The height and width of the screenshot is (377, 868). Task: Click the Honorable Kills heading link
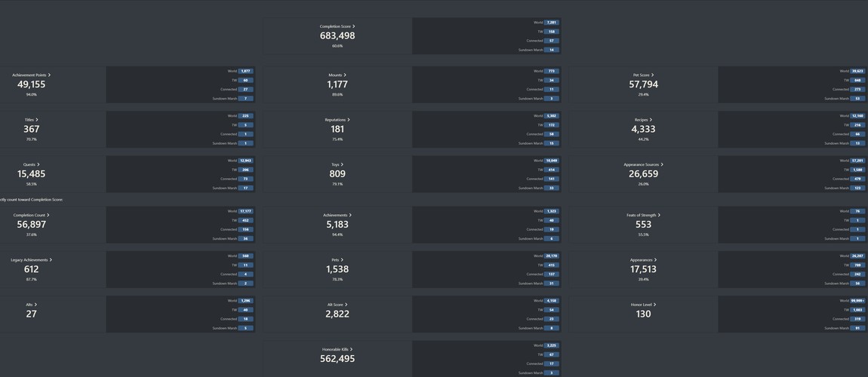[337, 349]
